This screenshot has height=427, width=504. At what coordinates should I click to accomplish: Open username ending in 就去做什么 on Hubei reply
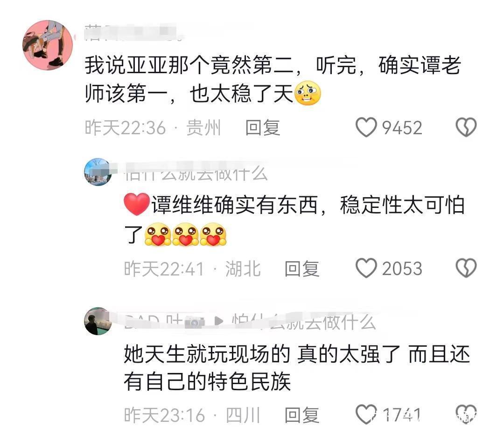[x=196, y=172]
